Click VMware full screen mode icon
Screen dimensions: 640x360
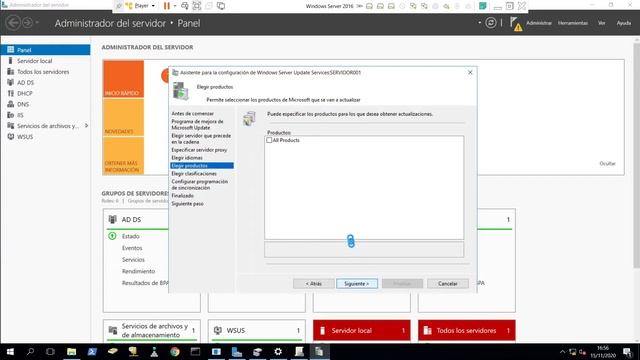click(197, 6)
